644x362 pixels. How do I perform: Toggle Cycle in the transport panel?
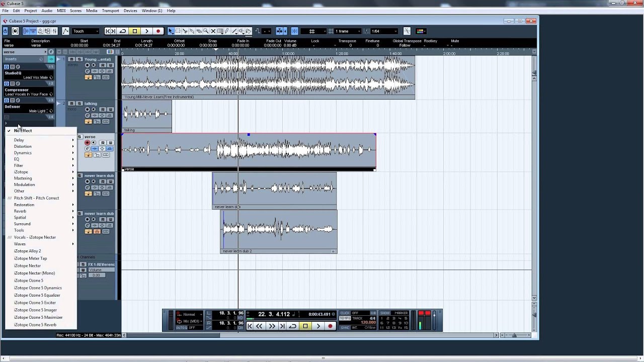[x=293, y=326]
